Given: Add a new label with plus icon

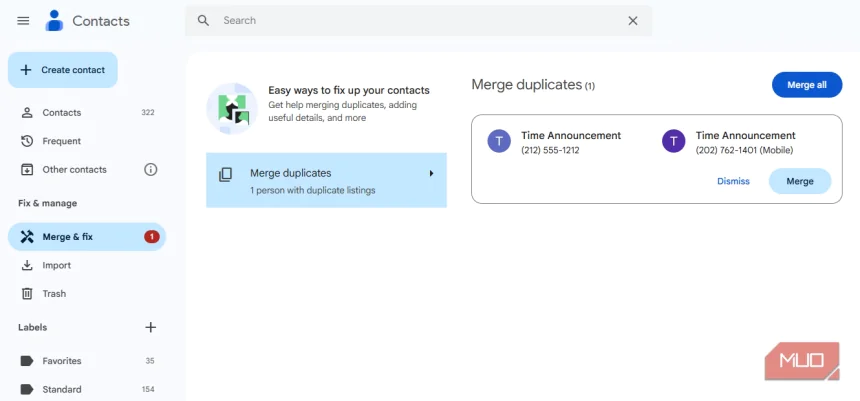Looking at the screenshot, I should point(151,327).
